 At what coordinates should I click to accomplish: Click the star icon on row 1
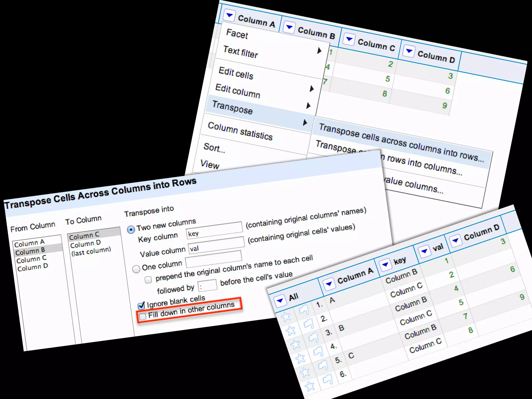coord(286,317)
